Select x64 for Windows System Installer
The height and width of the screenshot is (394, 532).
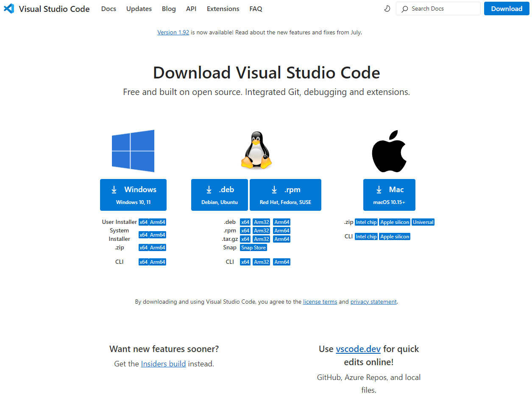tap(143, 235)
